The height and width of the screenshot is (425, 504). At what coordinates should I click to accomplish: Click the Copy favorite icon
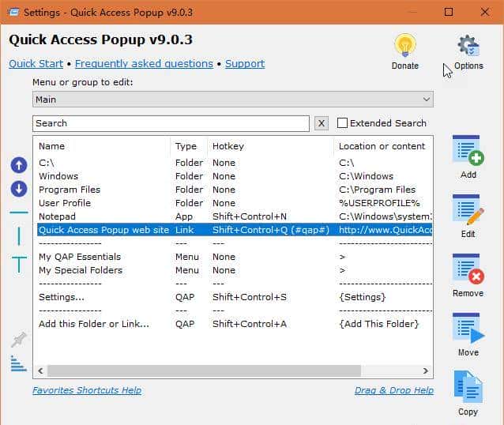pos(468,388)
